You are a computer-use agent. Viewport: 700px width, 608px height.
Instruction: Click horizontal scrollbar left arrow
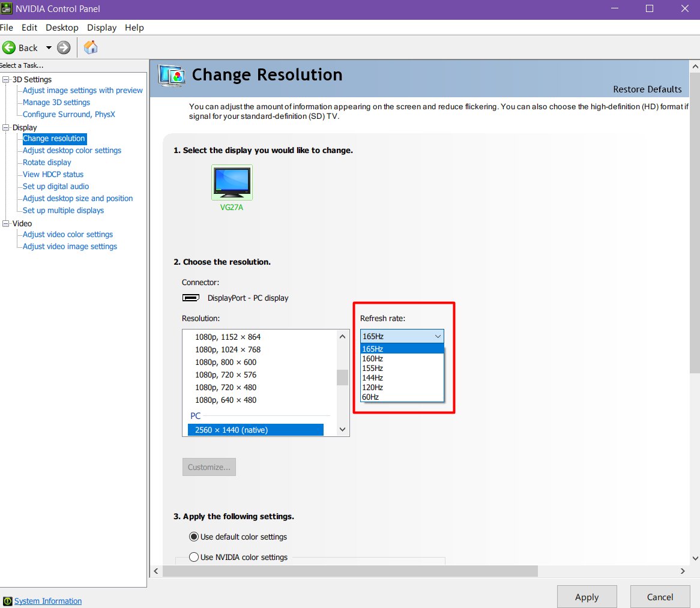156,571
